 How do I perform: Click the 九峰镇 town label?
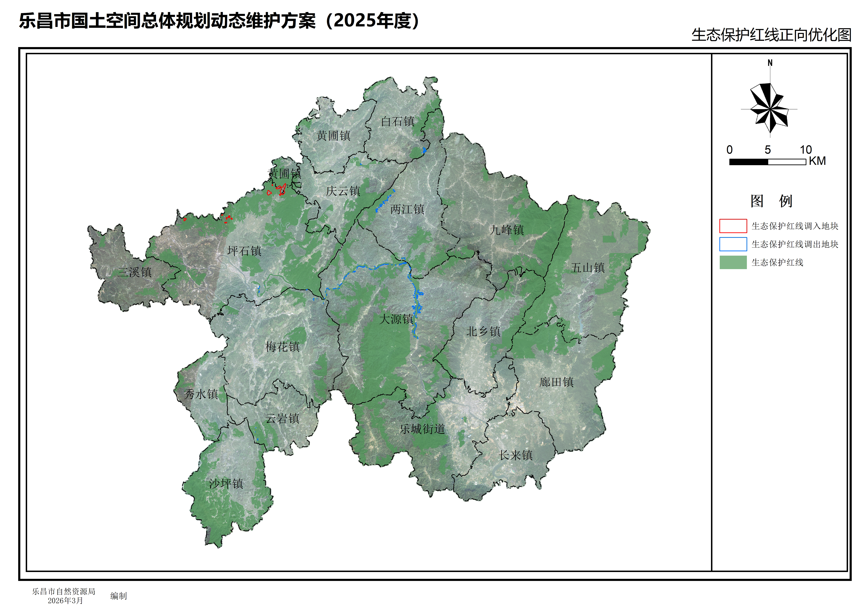506,230
